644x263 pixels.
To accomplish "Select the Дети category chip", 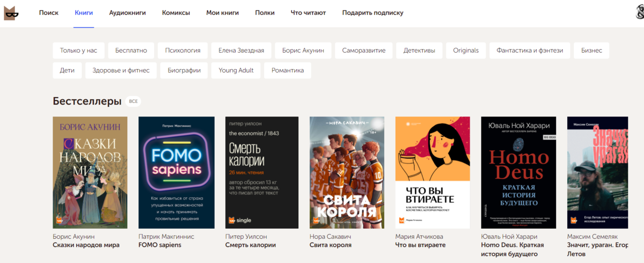I will tap(68, 70).
